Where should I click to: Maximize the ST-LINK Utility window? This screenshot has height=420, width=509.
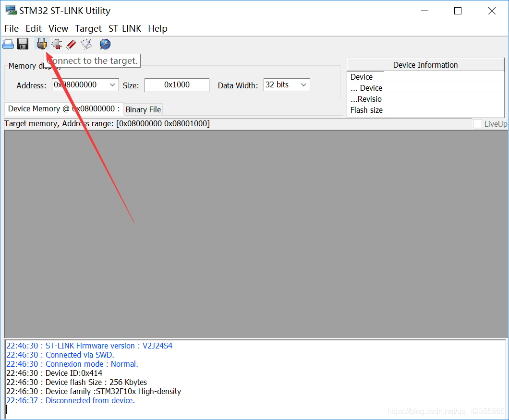[x=458, y=11]
